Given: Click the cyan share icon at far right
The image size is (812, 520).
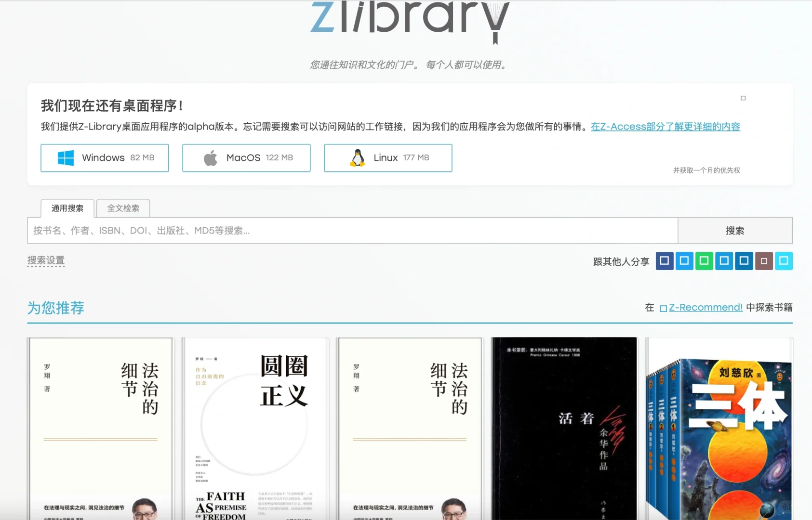Looking at the screenshot, I should [784, 261].
